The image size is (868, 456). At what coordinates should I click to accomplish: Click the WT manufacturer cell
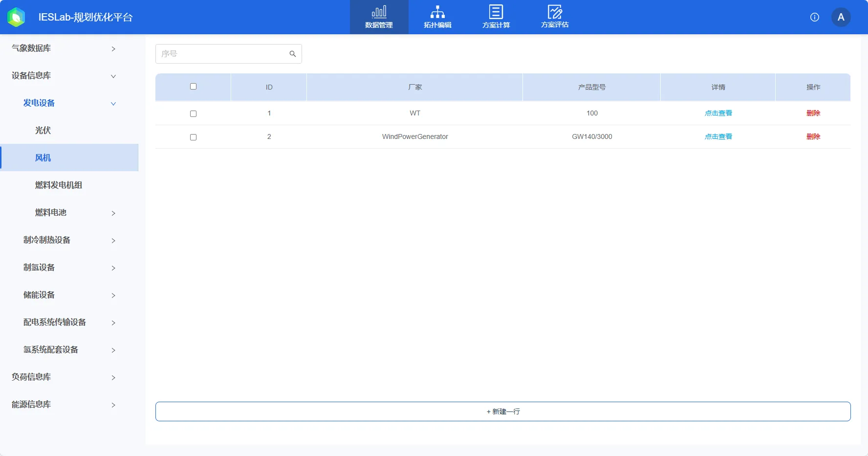(415, 113)
